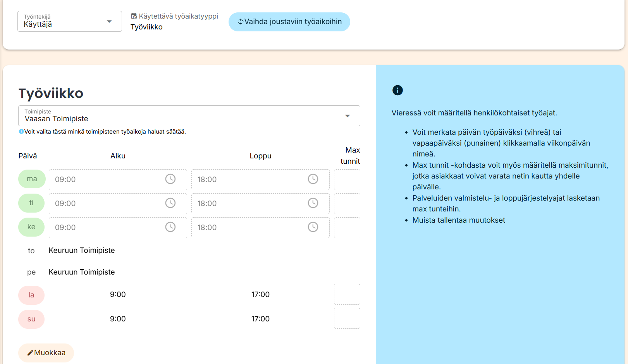The width and height of the screenshot is (628, 364).
Task: Click Saturday's max tunnit input box
Action: [x=347, y=294]
